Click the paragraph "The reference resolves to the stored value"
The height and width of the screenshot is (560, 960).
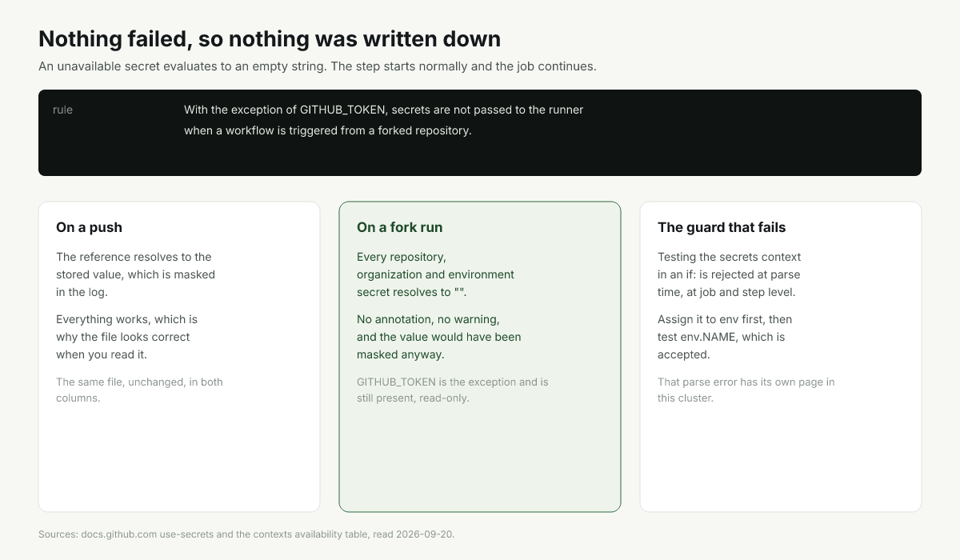[135, 274]
